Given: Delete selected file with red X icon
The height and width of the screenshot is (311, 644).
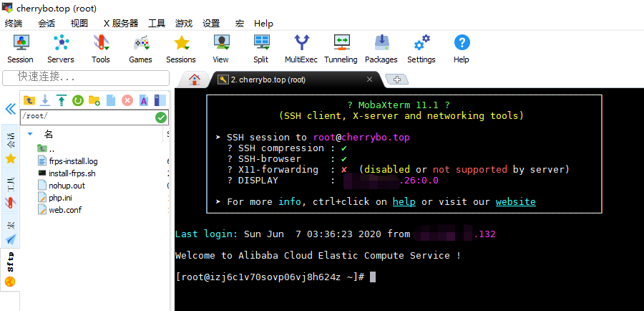Looking at the screenshot, I should 127,100.
